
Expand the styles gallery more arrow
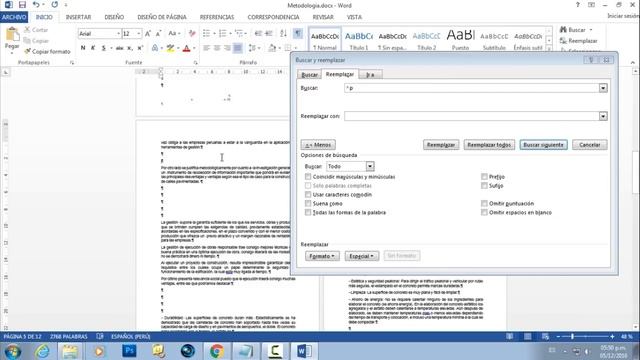[549, 49]
